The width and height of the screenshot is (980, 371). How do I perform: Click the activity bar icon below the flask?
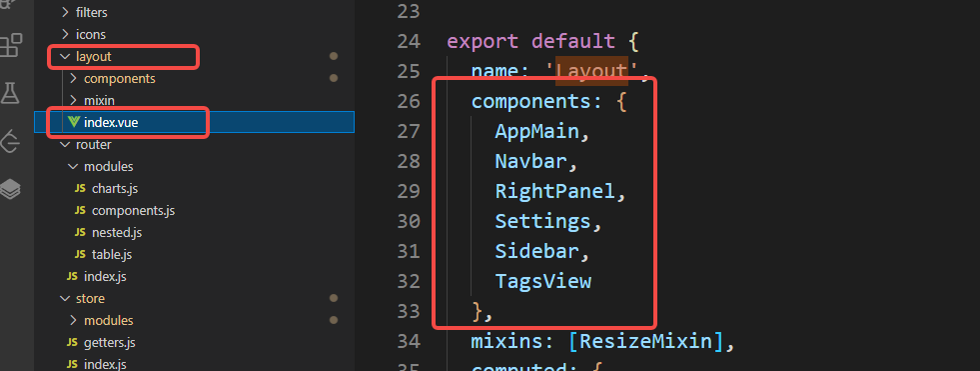pos(11,141)
